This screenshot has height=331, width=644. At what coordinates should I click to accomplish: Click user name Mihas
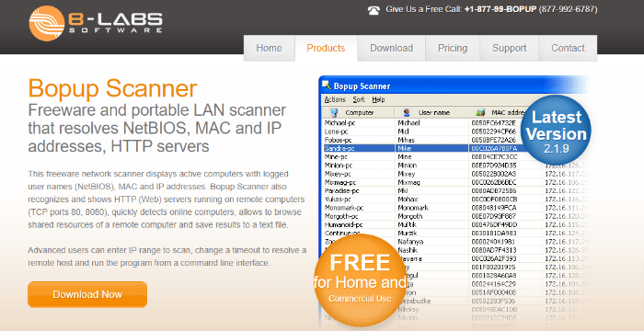pos(406,140)
